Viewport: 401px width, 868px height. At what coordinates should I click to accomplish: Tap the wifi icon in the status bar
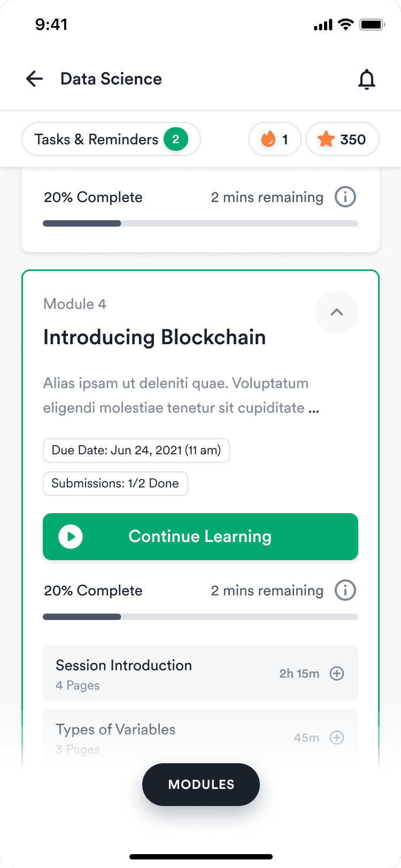[346, 25]
